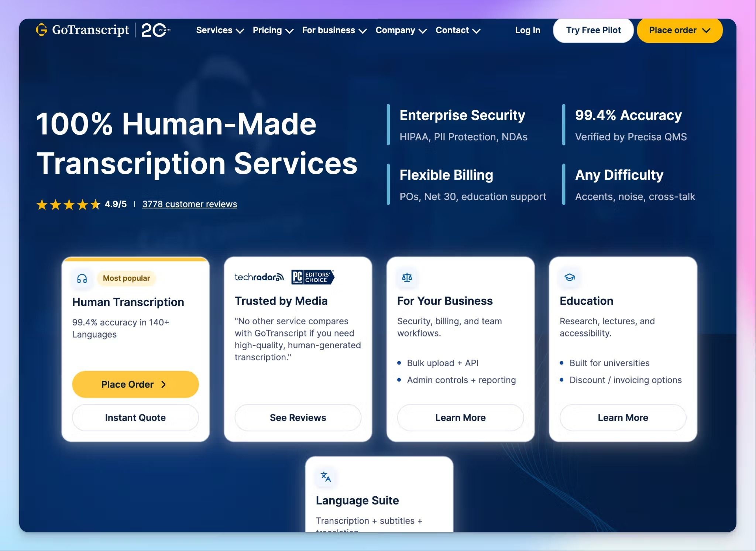Click the graduation cap icon on Education card
Viewport: 756px width, 551px height.
[x=570, y=277]
